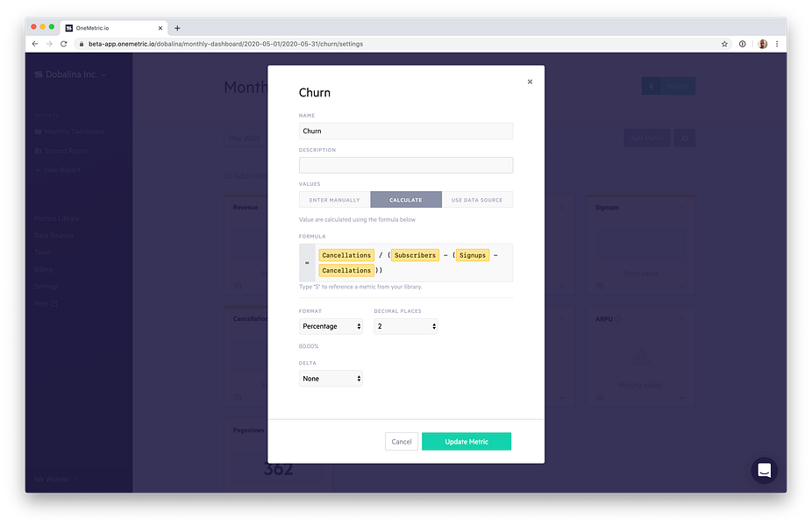Close the Churn modal dialog
Image resolution: width=812 pixels, height=526 pixels.
(x=530, y=82)
